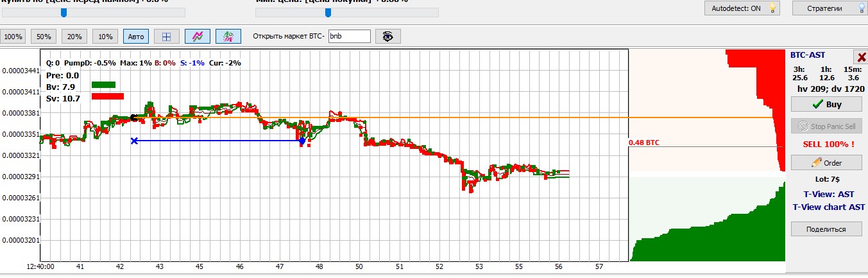Click the PumpD: -0.5% stat
The image size is (868, 278).
[x=90, y=63]
